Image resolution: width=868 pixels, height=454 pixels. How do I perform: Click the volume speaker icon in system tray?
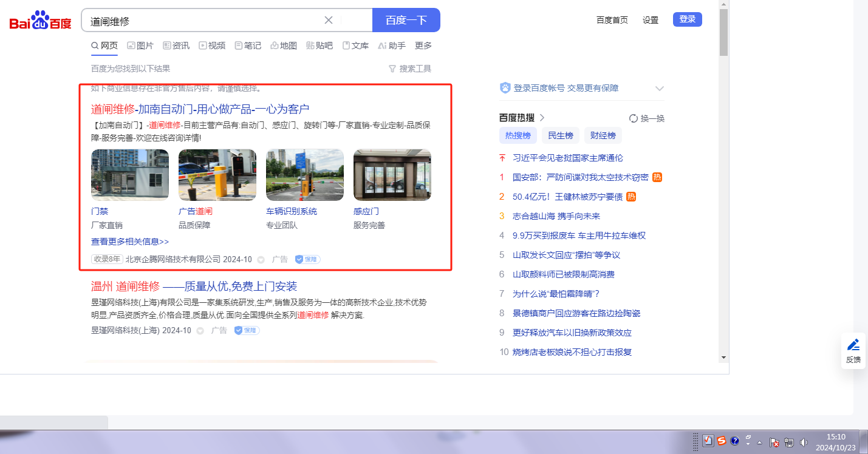(805, 442)
